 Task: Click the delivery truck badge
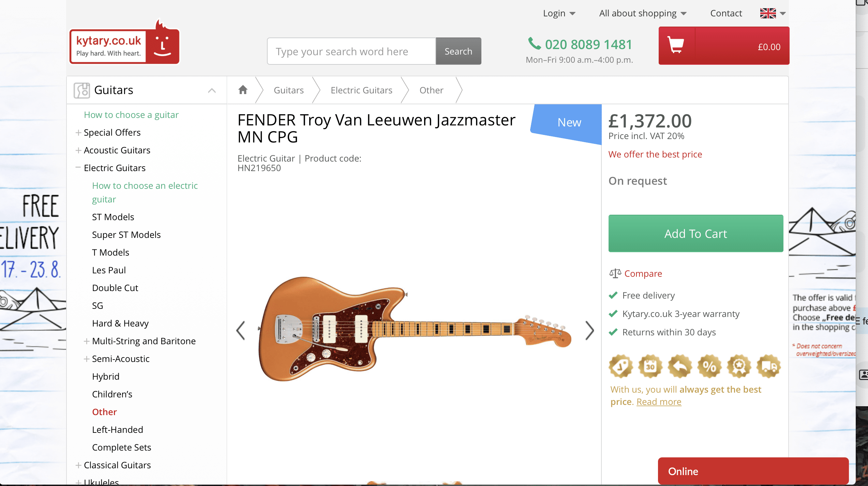click(x=768, y=367)
